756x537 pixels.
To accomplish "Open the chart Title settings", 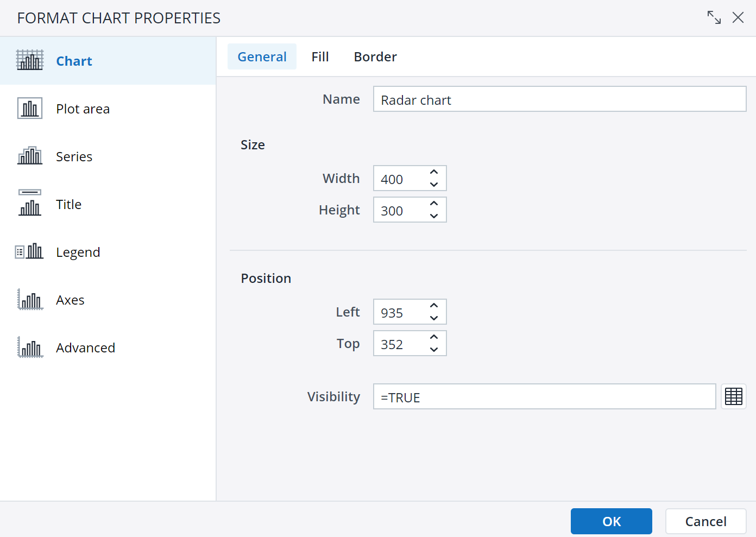I will click(68, 204).
